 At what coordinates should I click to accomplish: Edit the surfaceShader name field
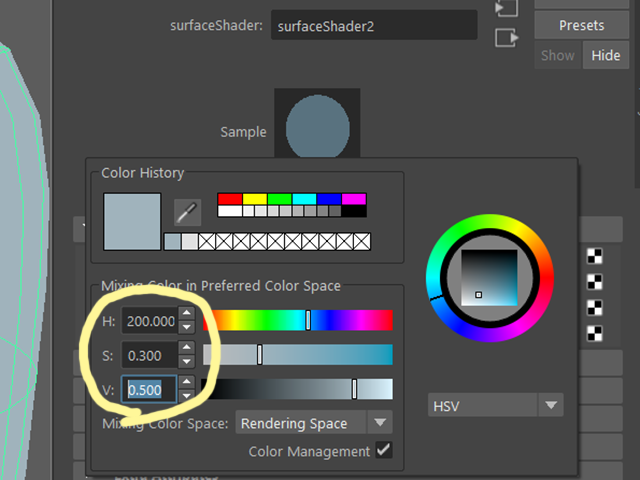click(374, 26)
